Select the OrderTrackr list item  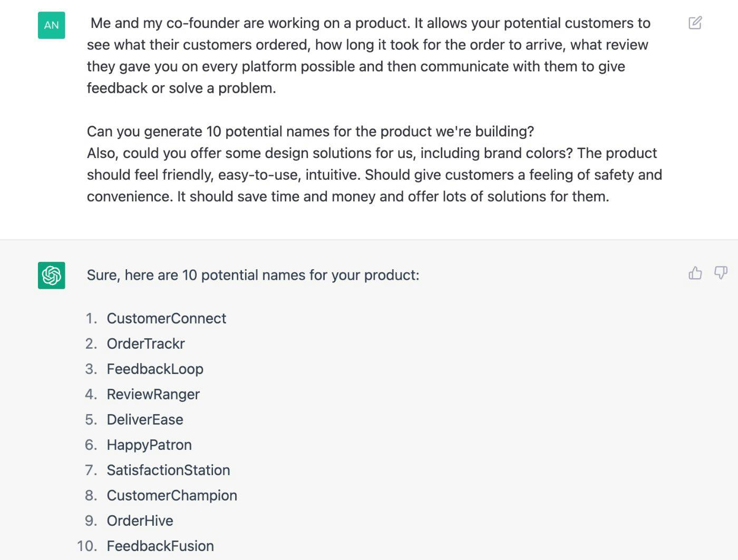pos(145,343)
